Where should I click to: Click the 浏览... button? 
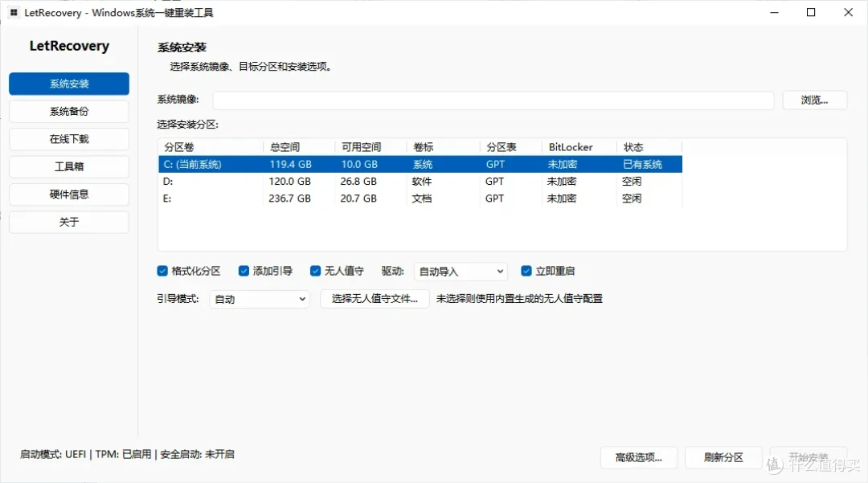point(814,100)
